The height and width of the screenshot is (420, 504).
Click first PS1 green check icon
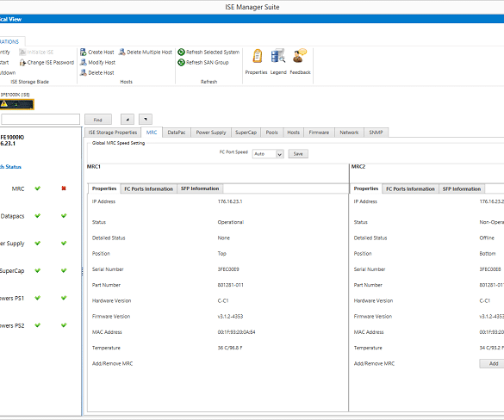click(x=38, y=298)
